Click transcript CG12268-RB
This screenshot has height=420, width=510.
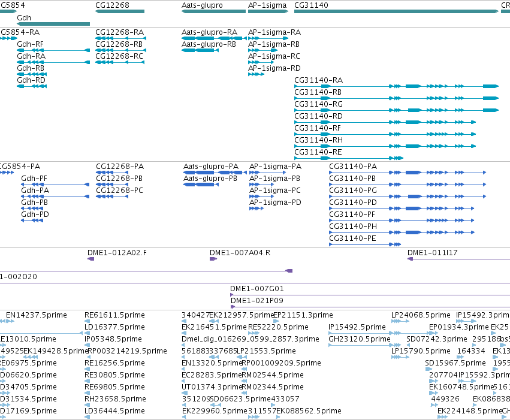coord(119,44)
